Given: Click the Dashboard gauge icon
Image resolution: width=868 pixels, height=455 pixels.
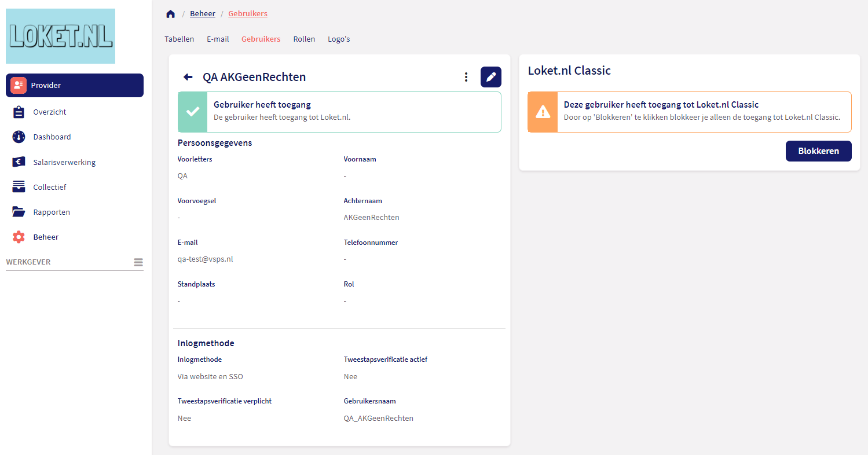Looking at the screenshot, I should (19, 137).
